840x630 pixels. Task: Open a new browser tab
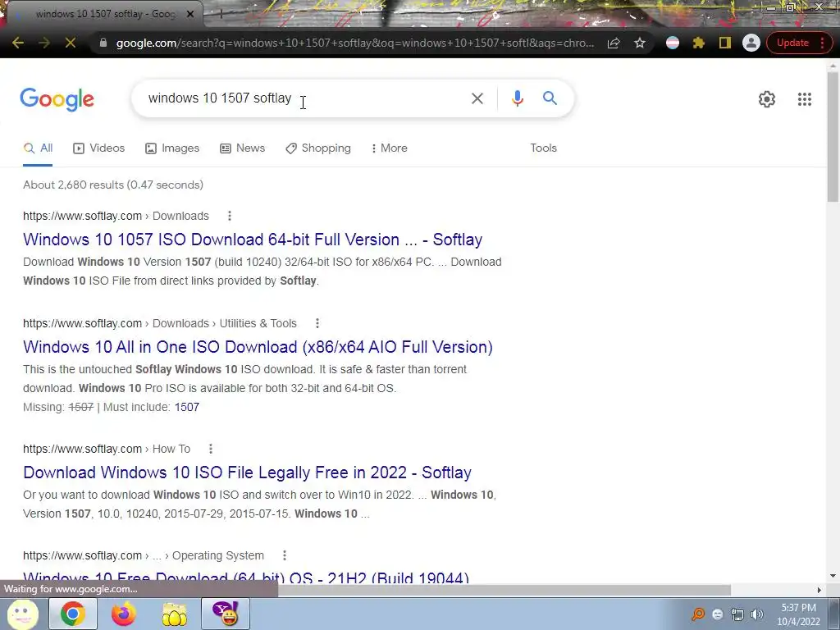click(x=221, y=14)
